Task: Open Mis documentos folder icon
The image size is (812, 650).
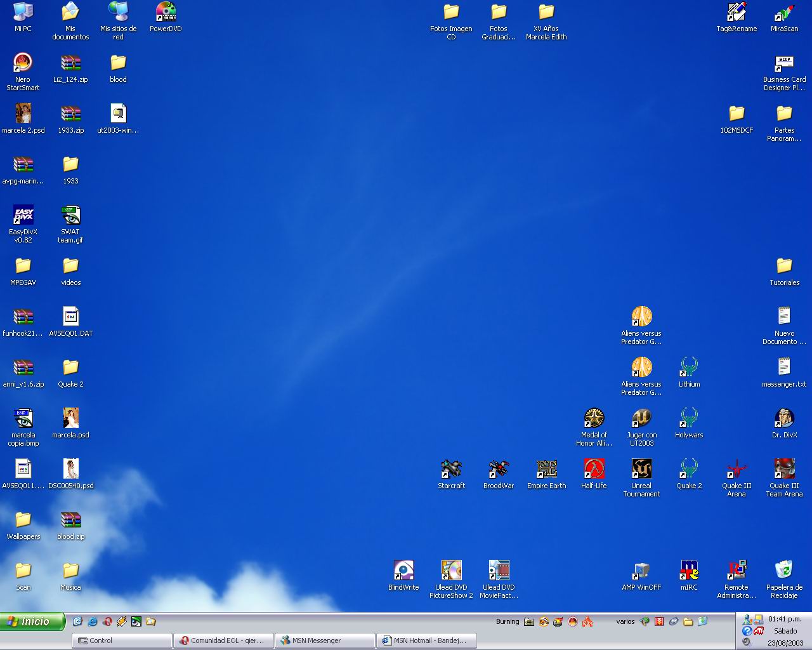Action: 70,11
